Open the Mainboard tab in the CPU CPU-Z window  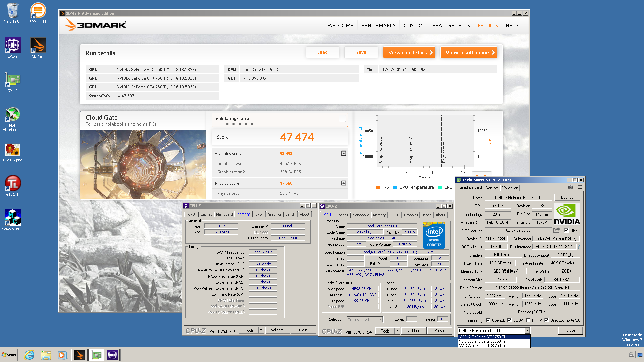pos(361,215)
